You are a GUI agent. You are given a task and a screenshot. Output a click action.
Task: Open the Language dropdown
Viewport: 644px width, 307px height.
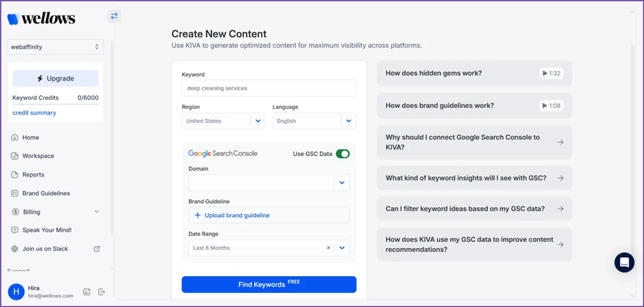coord(349,121)
